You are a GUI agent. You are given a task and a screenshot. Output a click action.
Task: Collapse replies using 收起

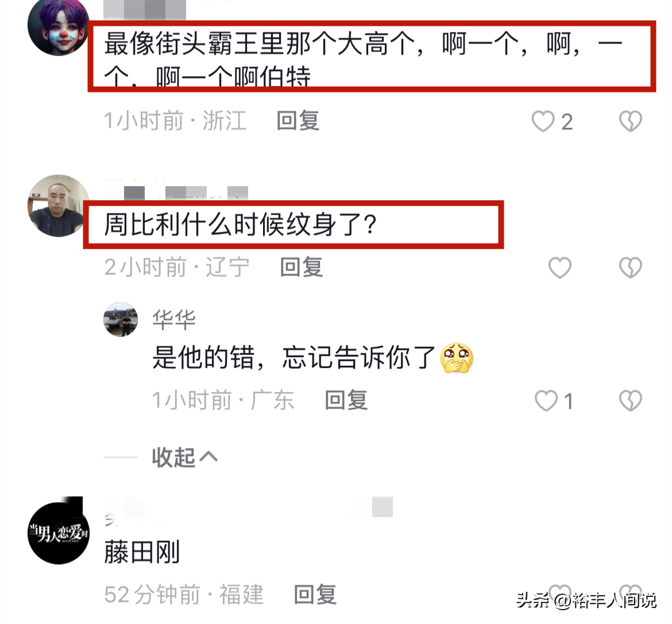tap(185, 457)
